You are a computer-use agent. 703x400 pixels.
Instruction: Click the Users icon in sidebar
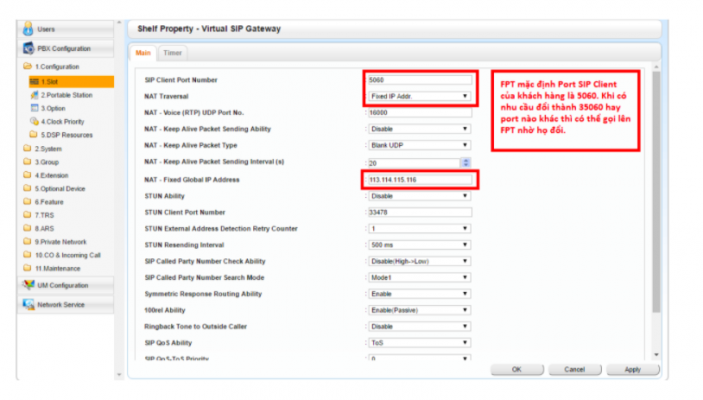[27, 29]
